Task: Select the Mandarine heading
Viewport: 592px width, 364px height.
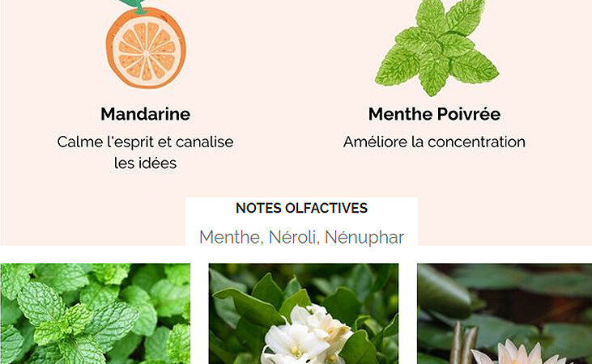Action: pyautogui.click(x=145, y=114)
